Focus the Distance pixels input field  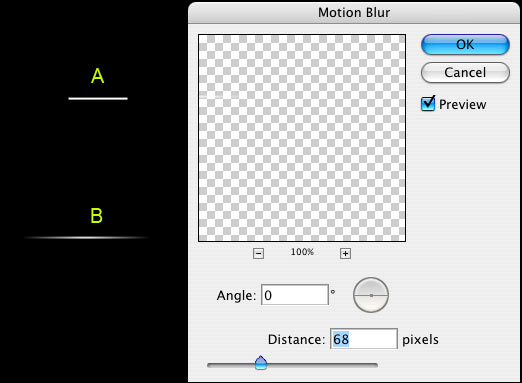pos(364,339)
